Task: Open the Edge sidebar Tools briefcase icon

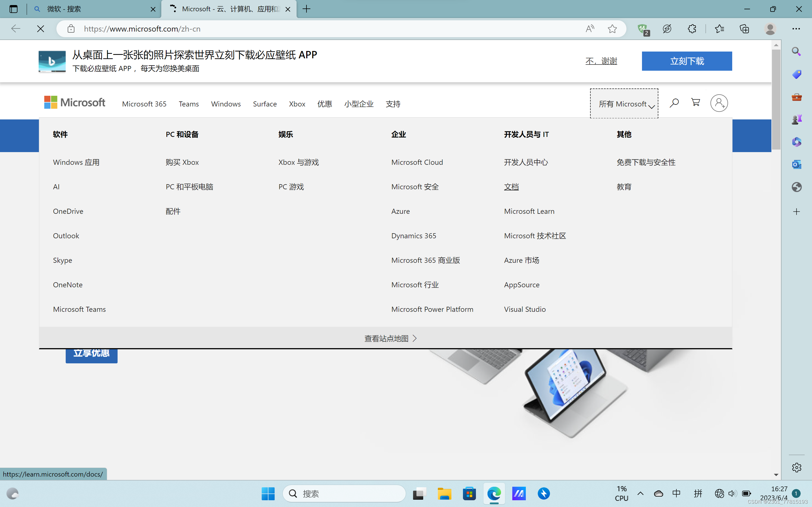Action: [796, 97]
